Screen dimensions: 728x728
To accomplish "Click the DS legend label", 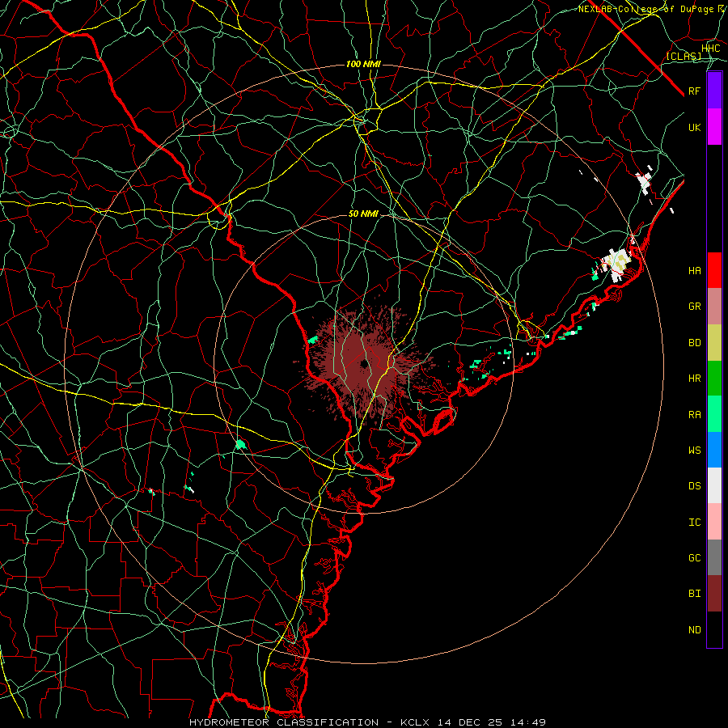I will pos(694,486).
